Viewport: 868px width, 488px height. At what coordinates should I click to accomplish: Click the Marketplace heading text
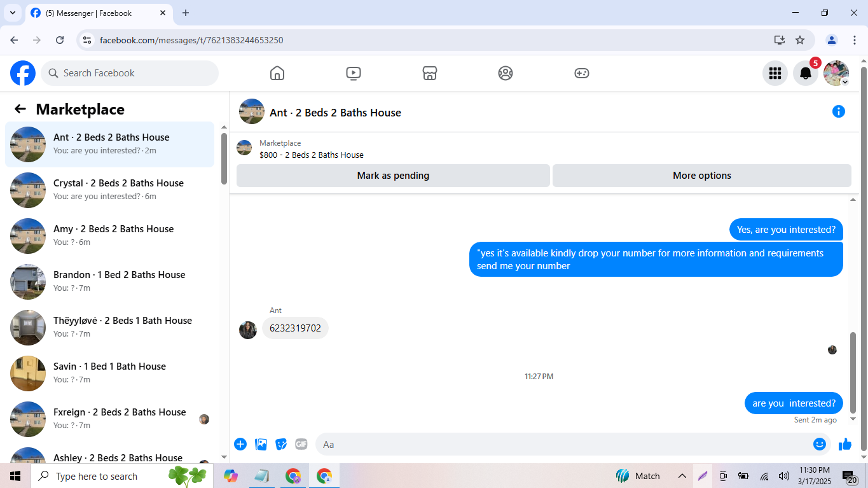(80, 109)
